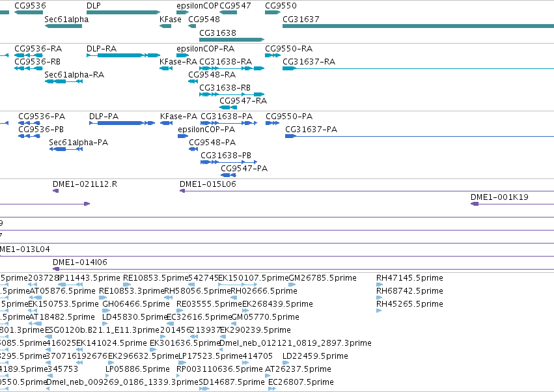Select the DLP-PA protein label
554x392 pixels.
[x=104, y=117]
